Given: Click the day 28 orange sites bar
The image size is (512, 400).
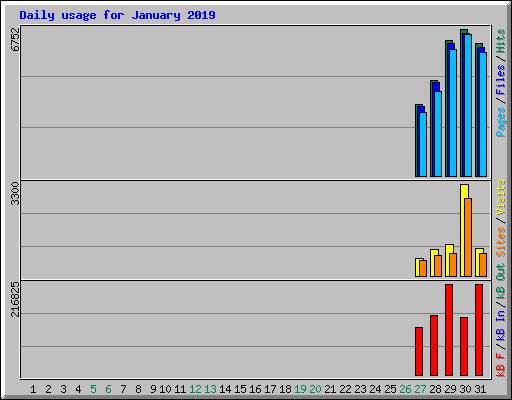Looking at the screenshot, I should (x=438, y=266).
